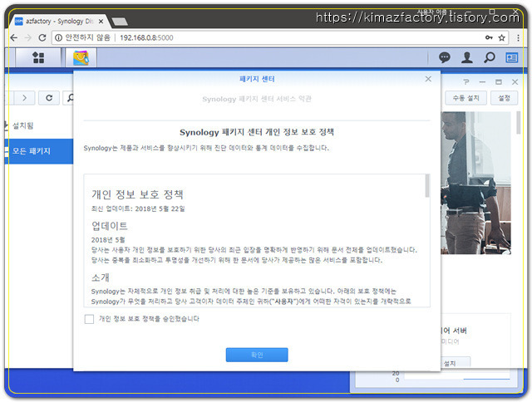This screenshot has height=402, width=532.
Task: Check the privacy policy agreement checkbox
Action: 89,319
